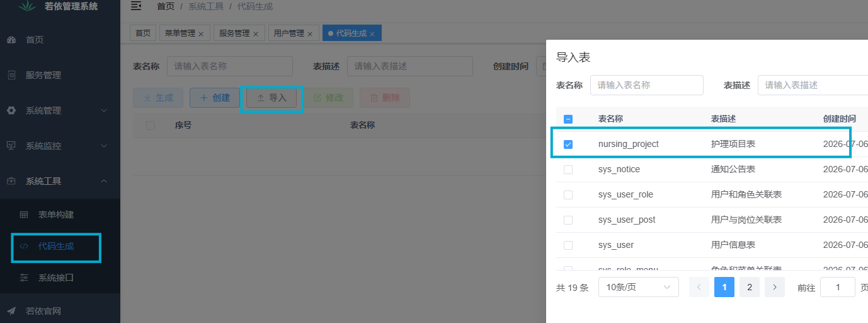Click the 删除 button
868x323 pixels.
[x=385, y=98]
